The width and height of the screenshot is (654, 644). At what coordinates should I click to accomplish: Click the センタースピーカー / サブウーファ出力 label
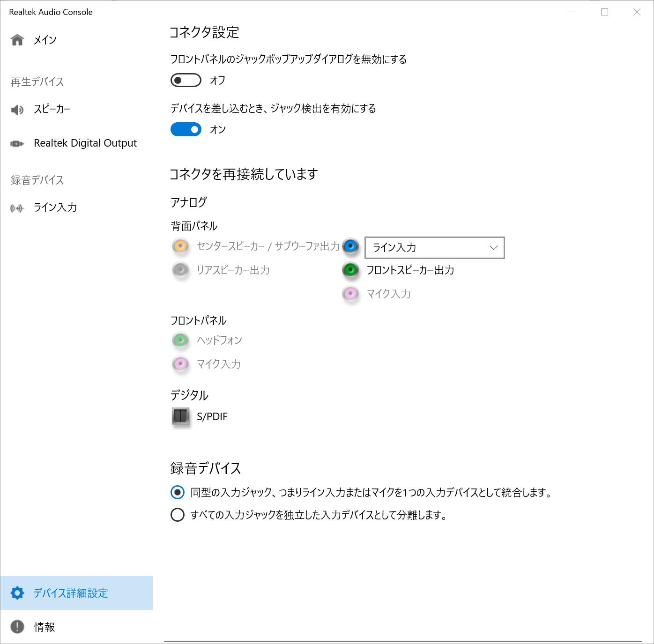[268, 246]
